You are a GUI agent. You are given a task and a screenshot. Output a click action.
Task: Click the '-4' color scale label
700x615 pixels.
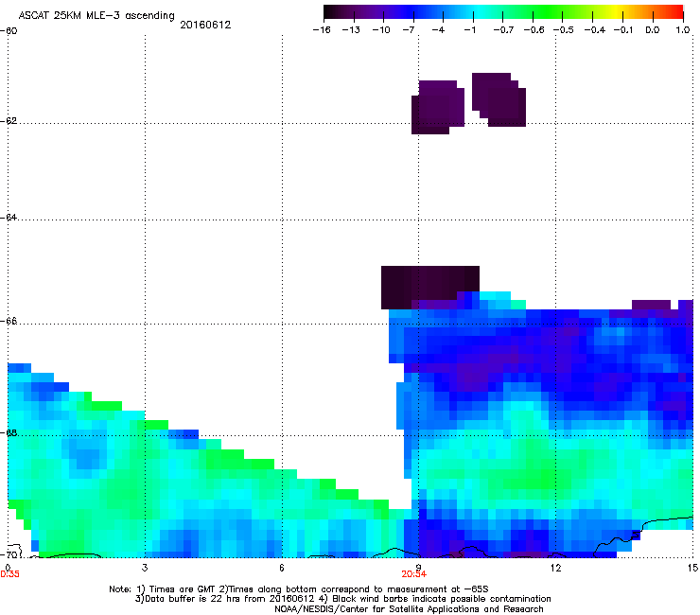tap(438, 30)
